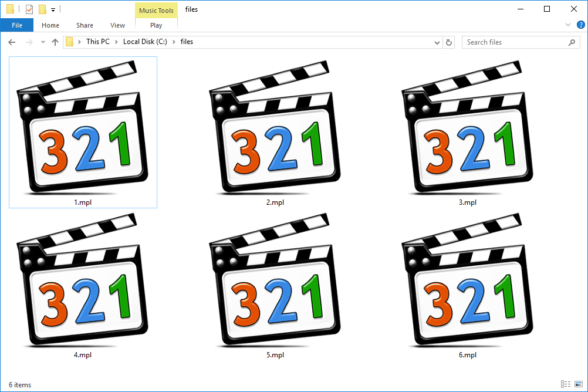This screenshot has height=392, width=588.
Task: Navigate to Local Disk (C:) breadcrumb
Action: pos(145,42)
